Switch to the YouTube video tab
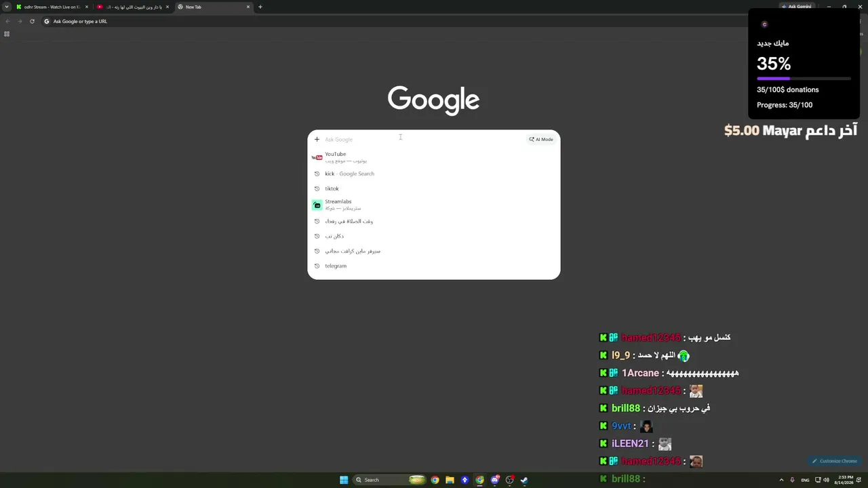 pos(132,7)
